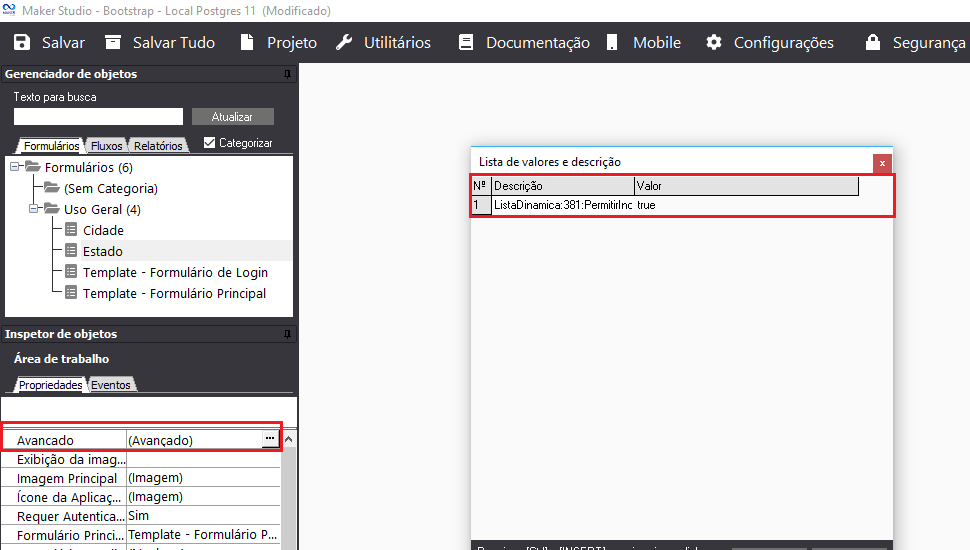Open the Projeto document icon menu
This screenshot has height=550, width=970.
click(247, 43)
